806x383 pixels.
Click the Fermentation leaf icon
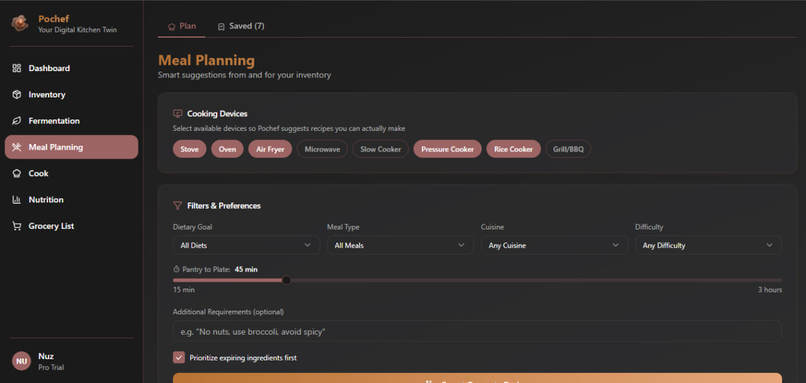(x=16, y=121)
